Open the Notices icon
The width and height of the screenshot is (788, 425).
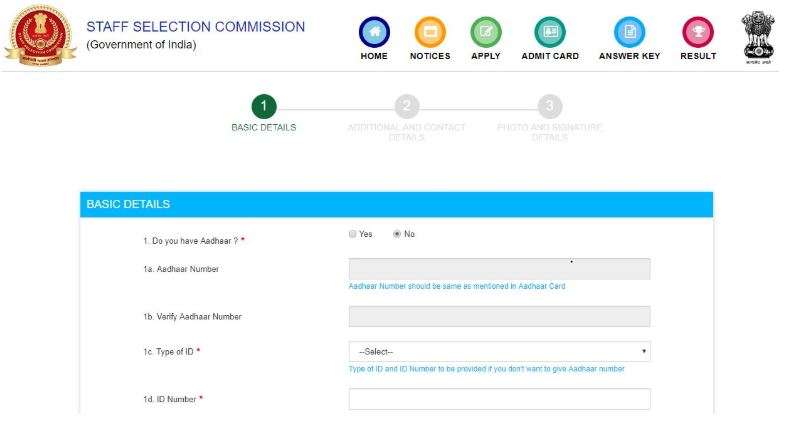click(x=430, y=32)
